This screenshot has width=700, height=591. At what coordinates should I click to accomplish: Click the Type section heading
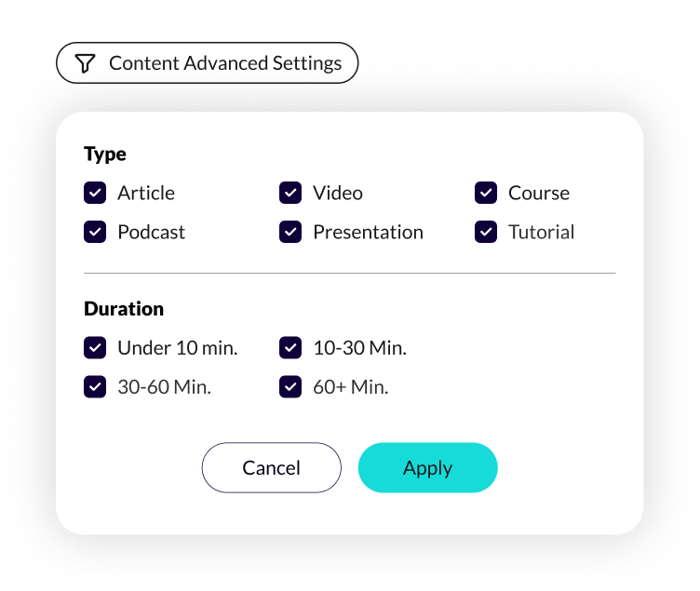pyautogui.click(x=105, y=154)
